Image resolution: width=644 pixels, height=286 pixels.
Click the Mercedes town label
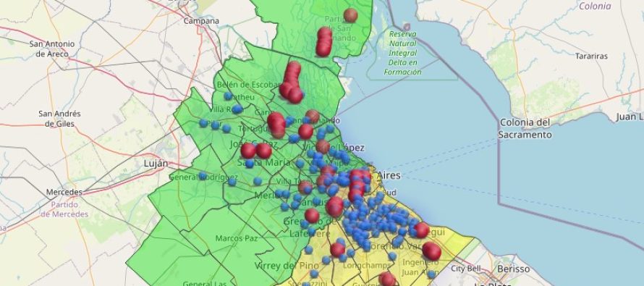pyautogui.click(x=64, y=192)
